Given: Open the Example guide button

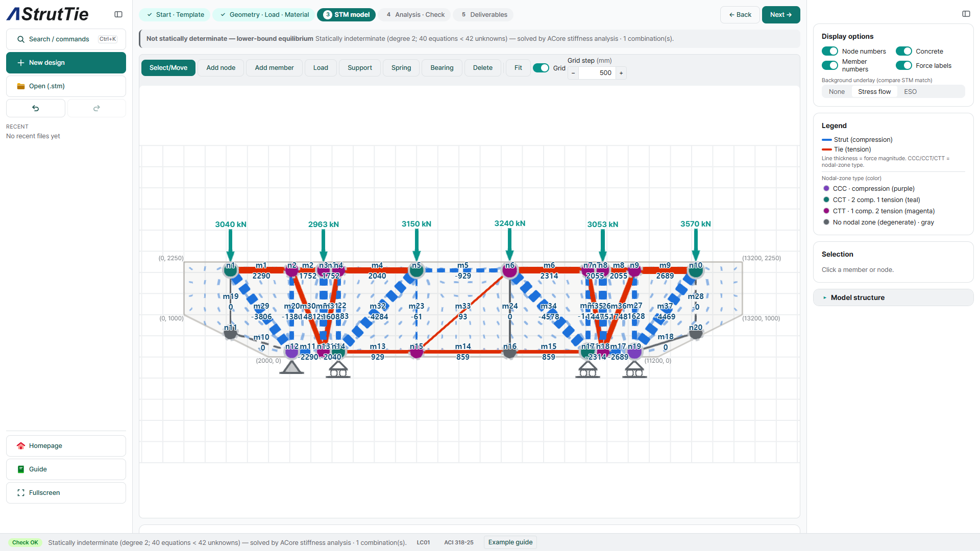Looking at the screenshot, I should pyautogui.click(x=510, y=542).
